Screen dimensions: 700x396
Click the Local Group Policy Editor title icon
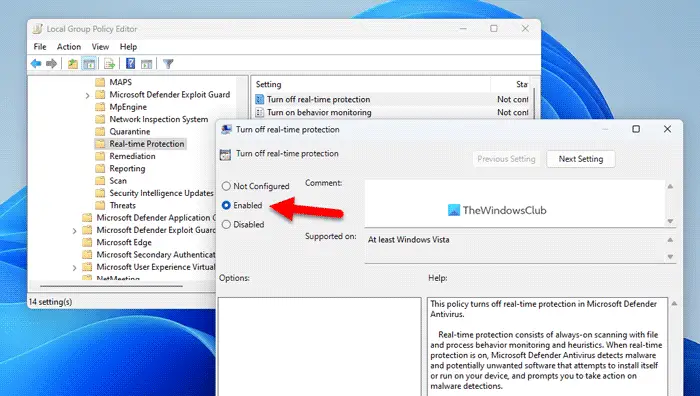38,29
